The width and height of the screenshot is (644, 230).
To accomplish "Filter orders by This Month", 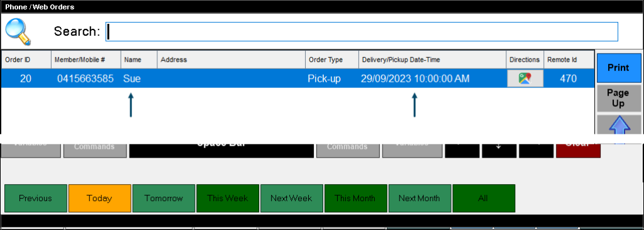I will [356, 199].
